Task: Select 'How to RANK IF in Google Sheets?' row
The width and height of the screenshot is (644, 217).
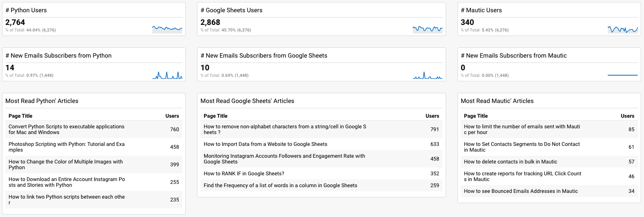Action: (321, 174)
